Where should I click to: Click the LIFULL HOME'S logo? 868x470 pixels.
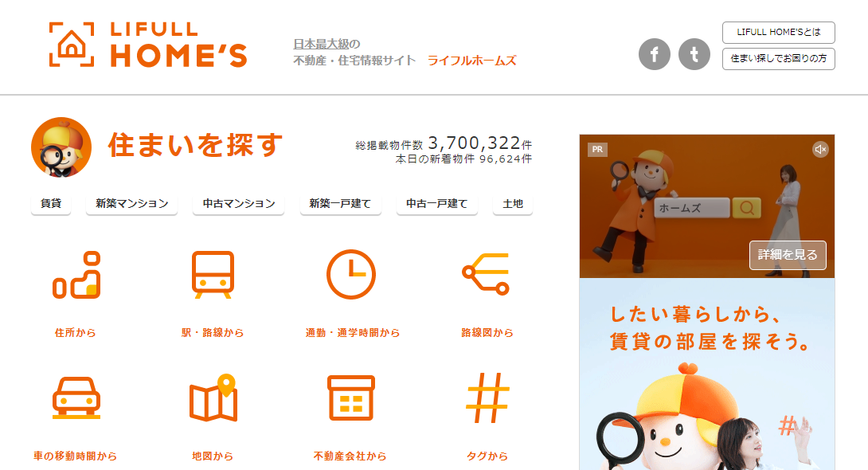click(148, 45)
